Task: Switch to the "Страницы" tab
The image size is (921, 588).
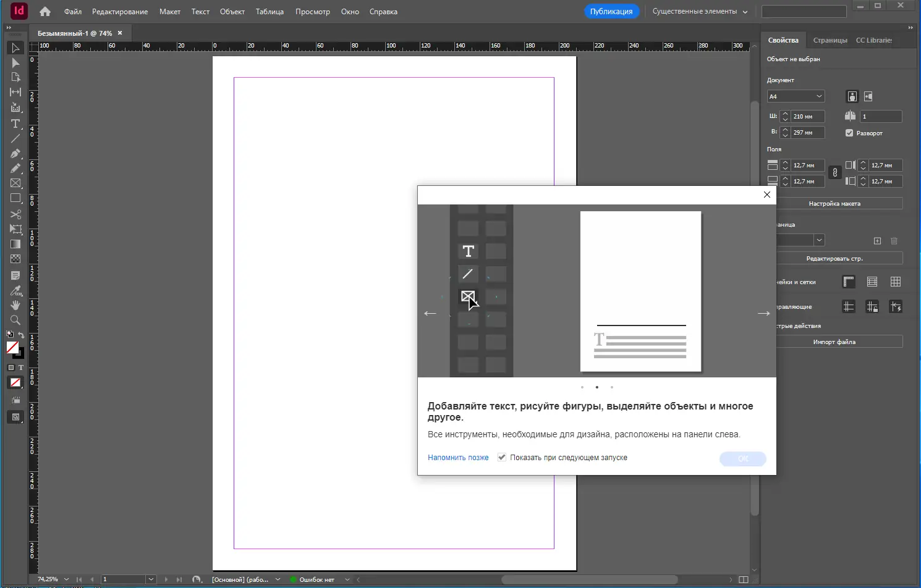Action: coord(830,40)
